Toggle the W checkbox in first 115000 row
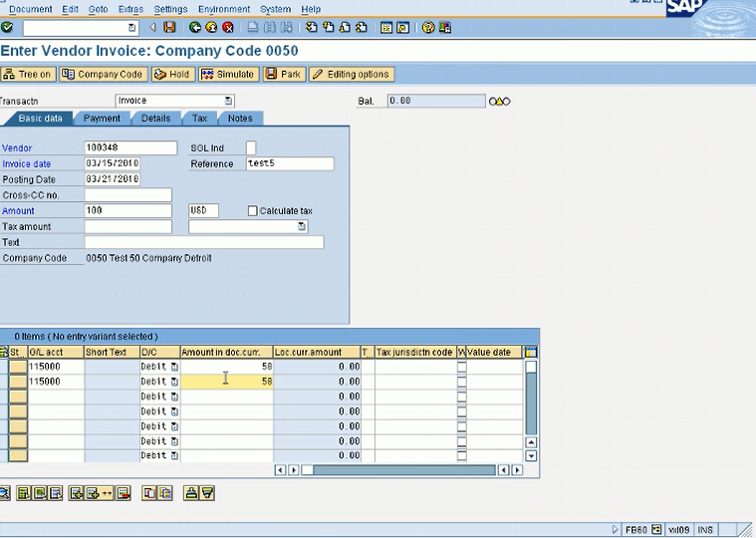The width and height of the screenshot is (756, 538). [x=461, y=367]
